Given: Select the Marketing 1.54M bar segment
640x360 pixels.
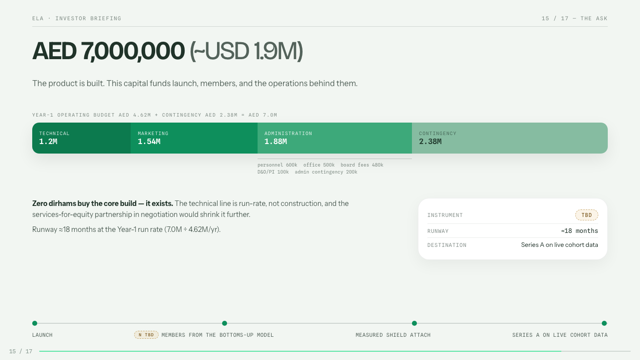Looking at the screenshot, I should coord(194,138).
